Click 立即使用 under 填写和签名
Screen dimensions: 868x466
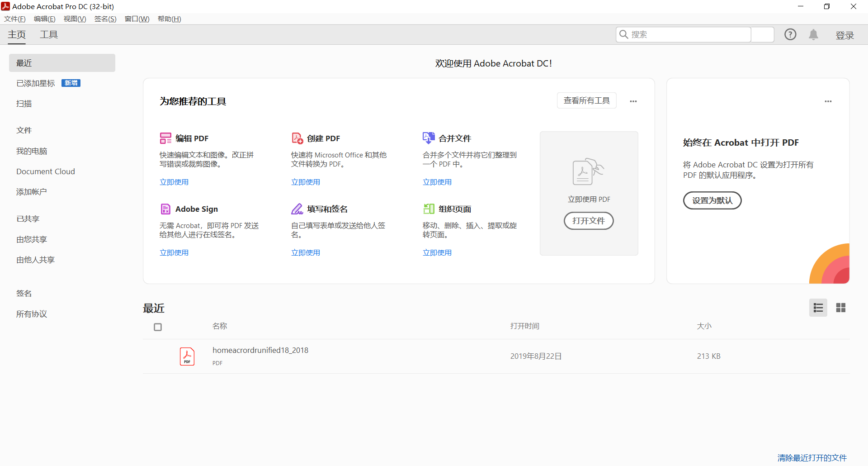306,252
